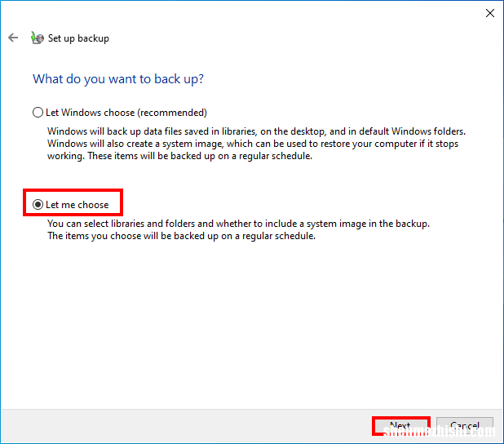Click the 'What do you want to back up?' heading

click(x=118, y=79)
